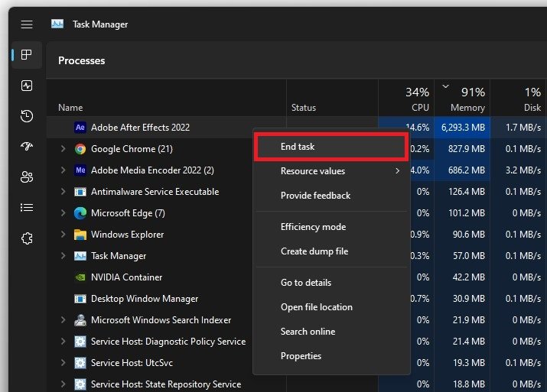Expand the Google Chrome process group

coord(63,149)
